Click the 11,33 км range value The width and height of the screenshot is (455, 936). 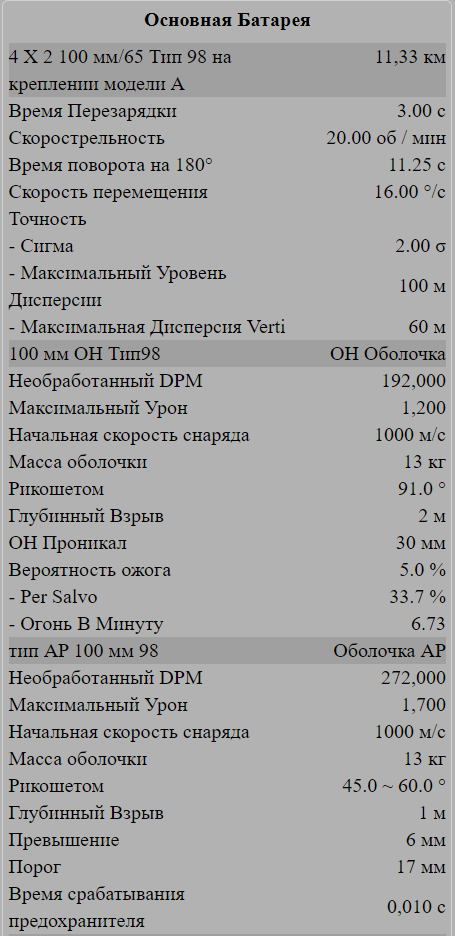click(410, 57)
